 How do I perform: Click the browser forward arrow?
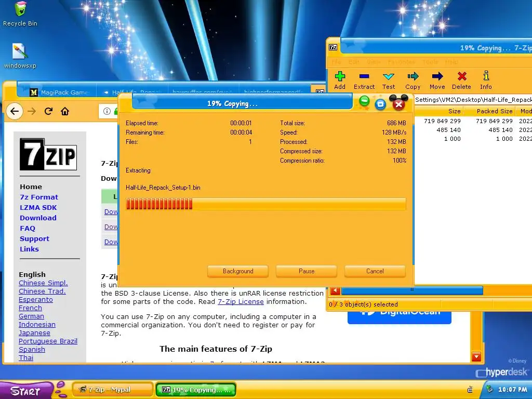[x=32, y=111]
